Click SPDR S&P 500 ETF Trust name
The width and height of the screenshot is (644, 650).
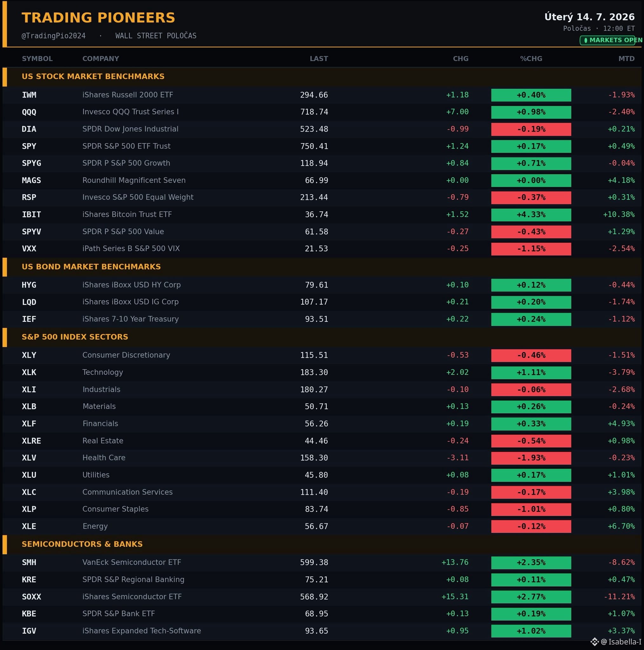(127, 146)
